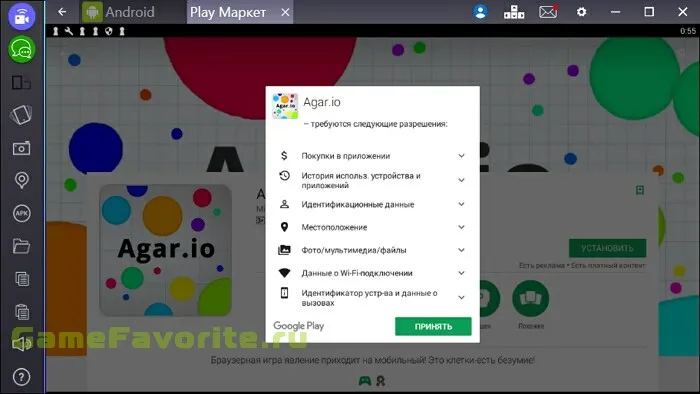Open the location pin sidebar icon

(21, 180)
